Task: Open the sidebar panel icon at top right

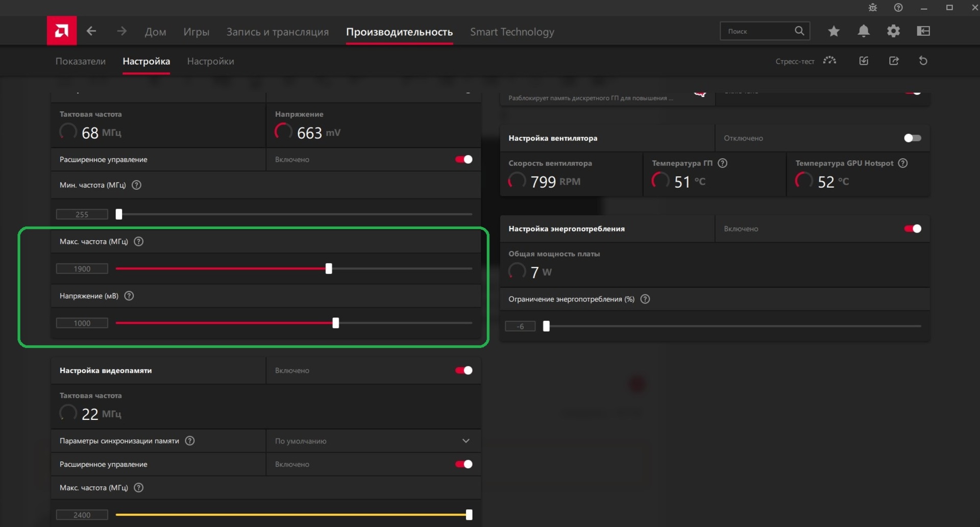Action: [923, 31]
